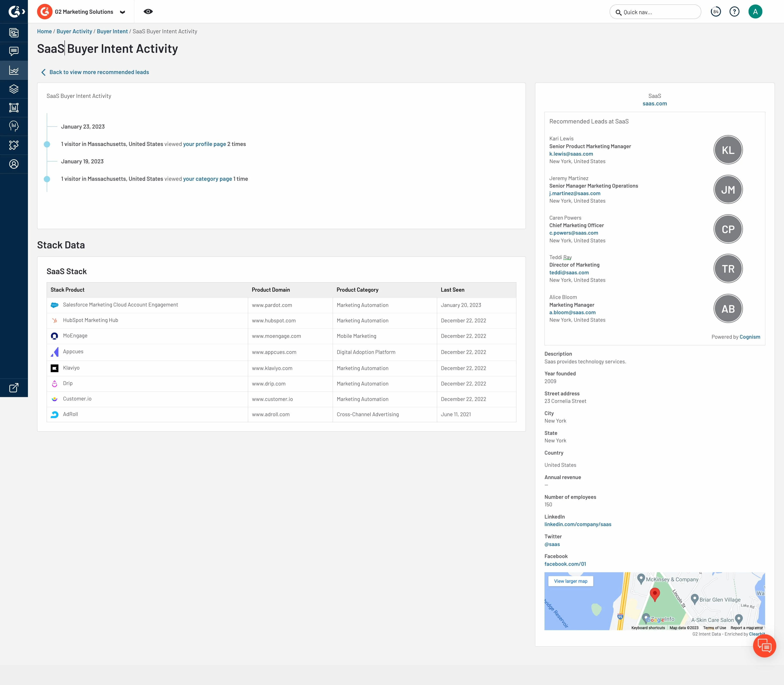Select the buyer activity chart sidebar icon
Image resolution: width=784 pixels, height=685 pixels.
click(x=14, y=70)
